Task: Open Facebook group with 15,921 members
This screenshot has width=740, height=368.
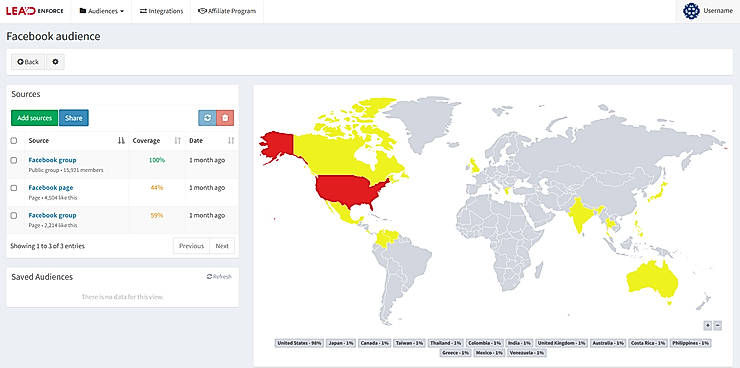Action: 52,160
